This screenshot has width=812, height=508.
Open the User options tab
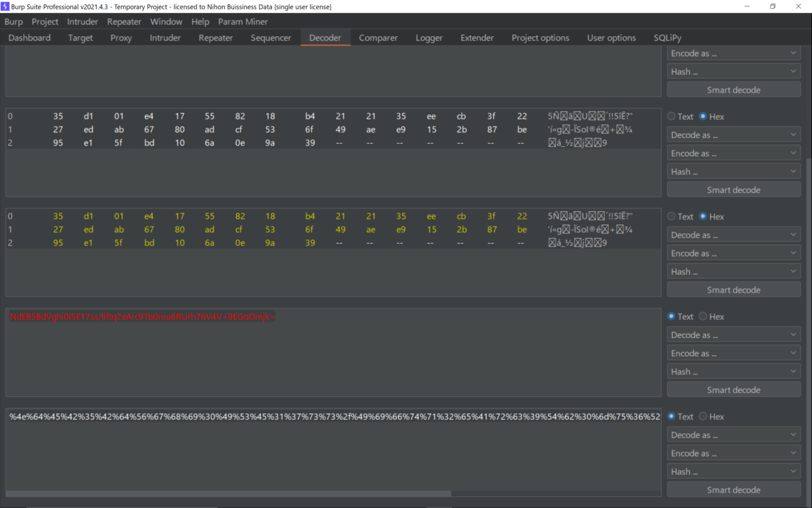(x=612, y=38)
